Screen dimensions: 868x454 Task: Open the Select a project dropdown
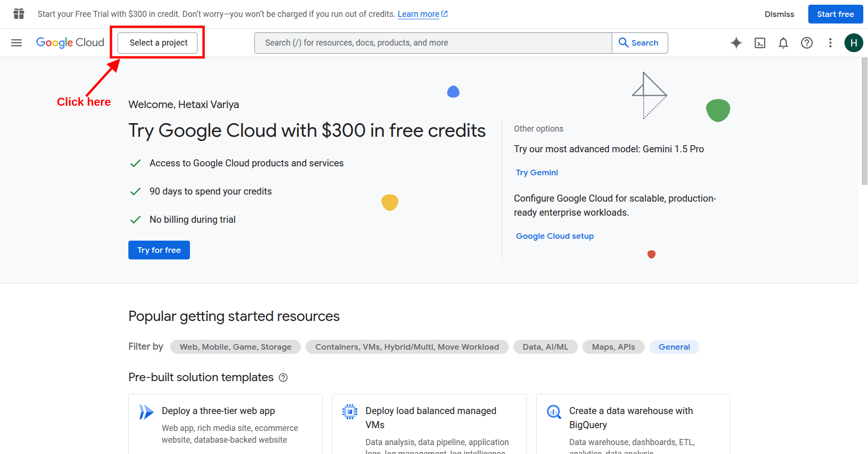pyautogui.click(x=158, y=43)
